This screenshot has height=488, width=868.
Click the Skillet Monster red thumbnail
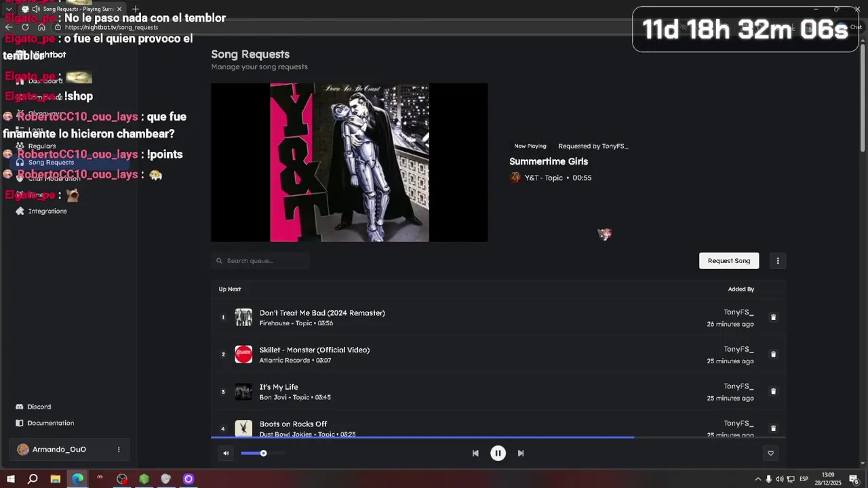pyautogui.click(x=243, y=354)
